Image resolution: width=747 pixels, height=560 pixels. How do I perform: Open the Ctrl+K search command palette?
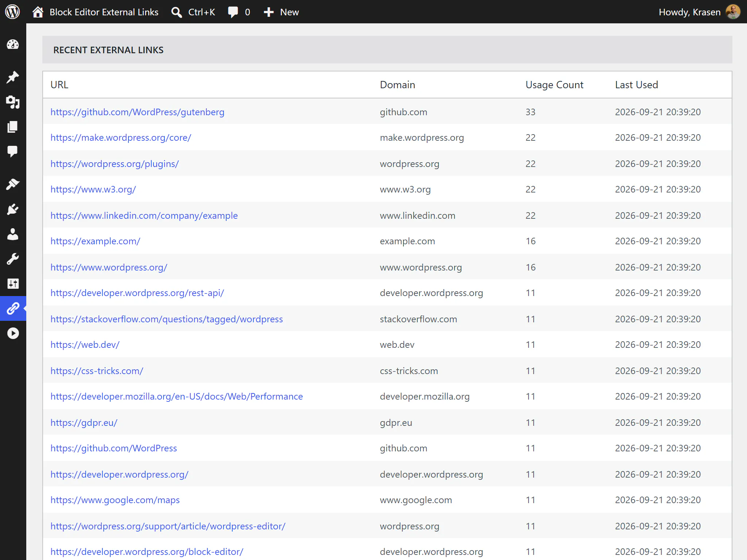pyautogui.click(x=193, y=12)
